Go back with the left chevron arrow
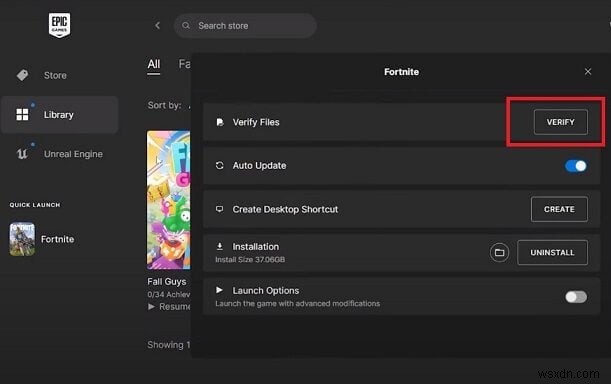Viewport: 611px width, 384px height. [157, 25]
